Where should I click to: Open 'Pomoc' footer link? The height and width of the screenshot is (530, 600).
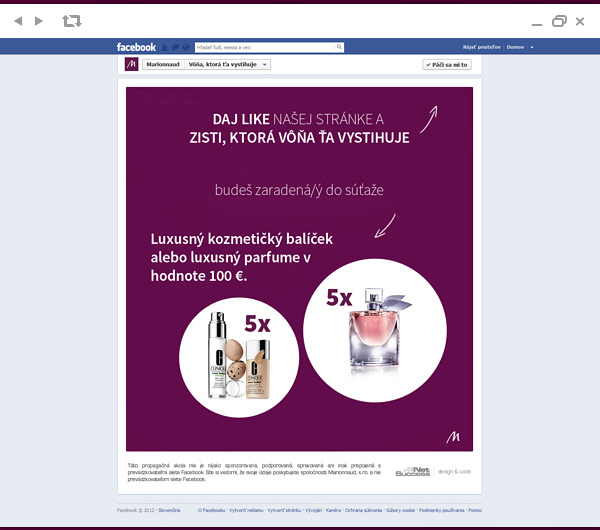click(x=475, y=510)
